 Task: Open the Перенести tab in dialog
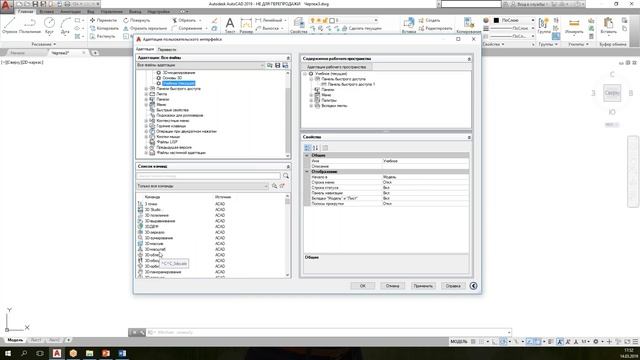click(x=167, y=49)
